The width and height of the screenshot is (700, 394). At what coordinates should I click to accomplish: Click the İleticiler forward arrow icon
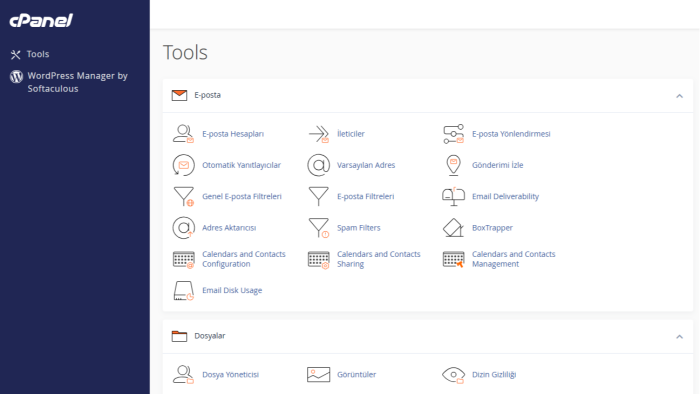click(x=319, y=134)
